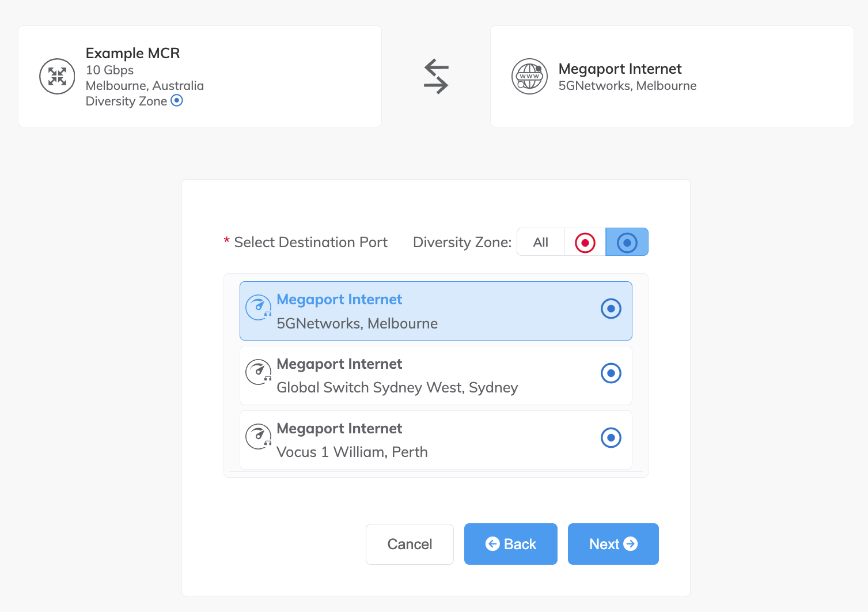The width and height of the screenshot is (868, 612).
Task: Click the Melbourne, Australia location text
Action: 145,85
